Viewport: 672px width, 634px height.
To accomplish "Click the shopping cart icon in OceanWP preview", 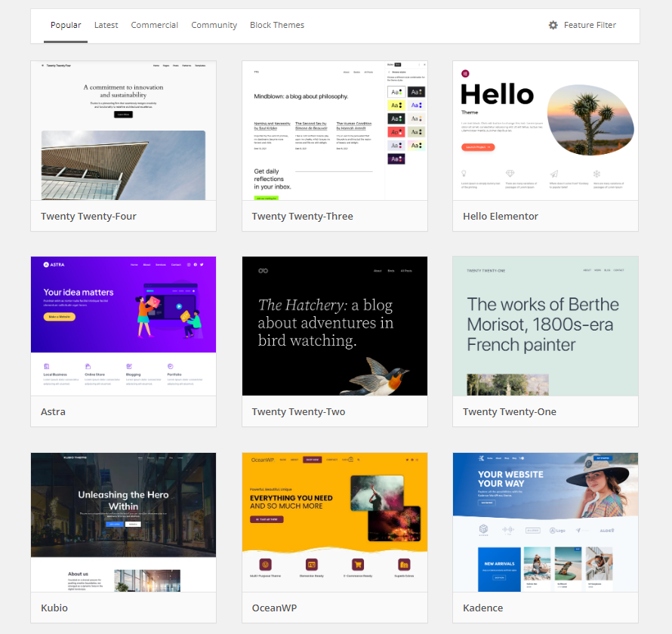I will [358, 565].
